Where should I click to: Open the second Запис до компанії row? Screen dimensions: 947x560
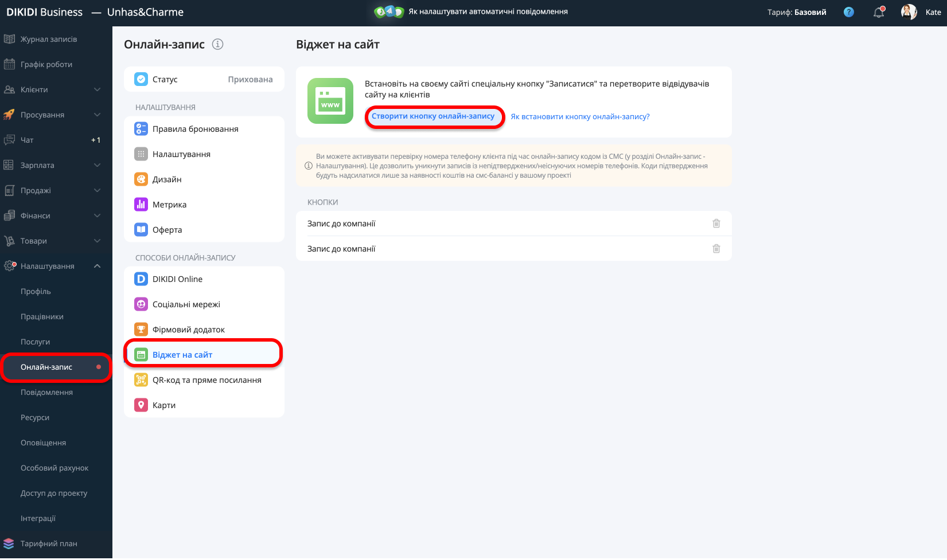tap(514, 249)
